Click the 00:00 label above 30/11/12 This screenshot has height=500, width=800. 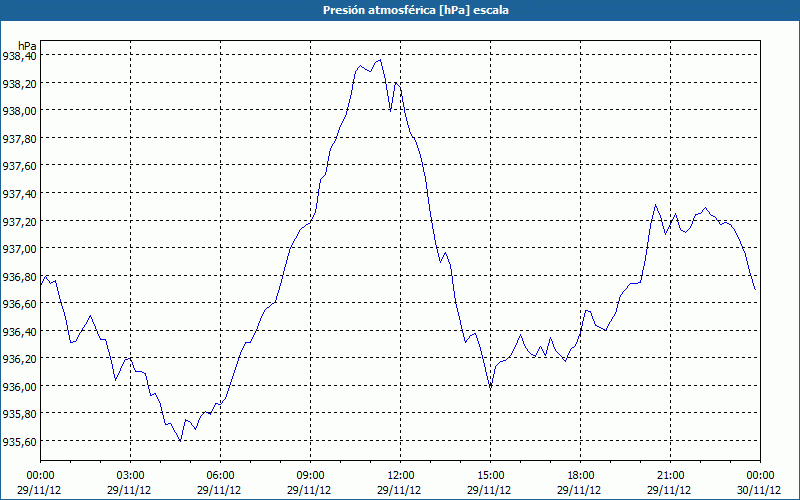[x=760, y=476]
